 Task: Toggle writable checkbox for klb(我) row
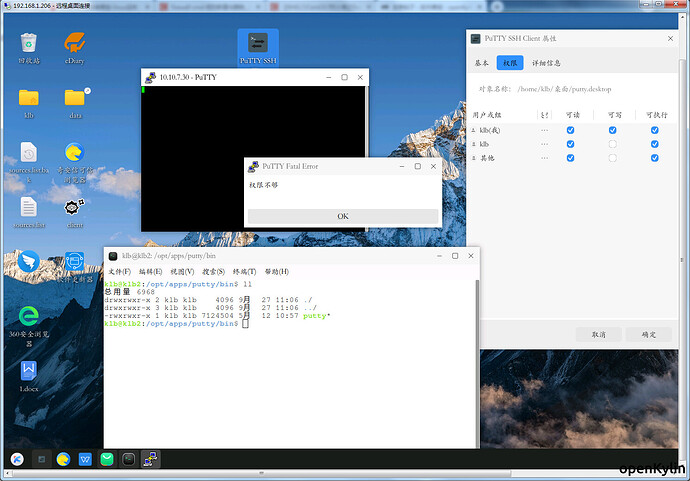pos(612,130)
